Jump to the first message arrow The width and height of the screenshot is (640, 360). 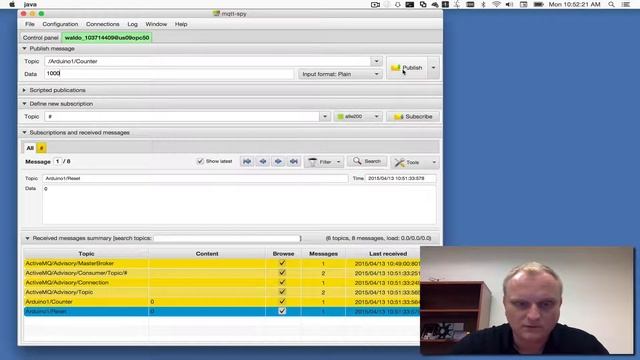[x=247, y=162]
